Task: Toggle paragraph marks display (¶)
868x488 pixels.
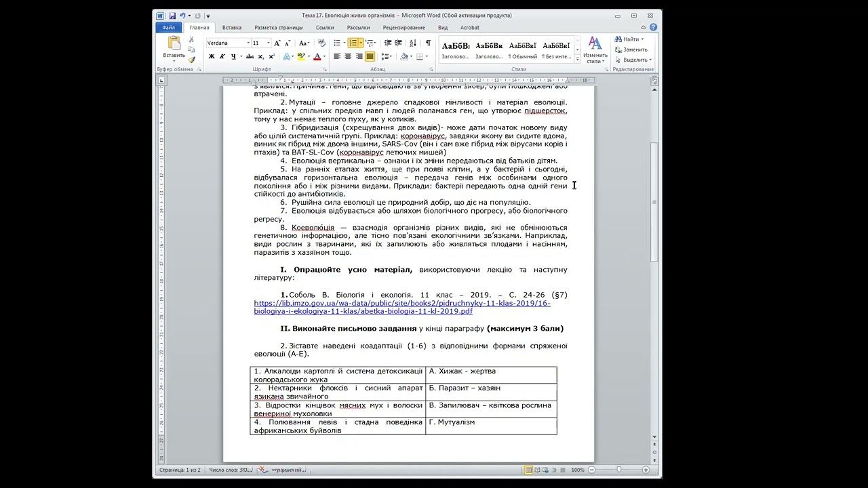Action: (x=428, y=43)
